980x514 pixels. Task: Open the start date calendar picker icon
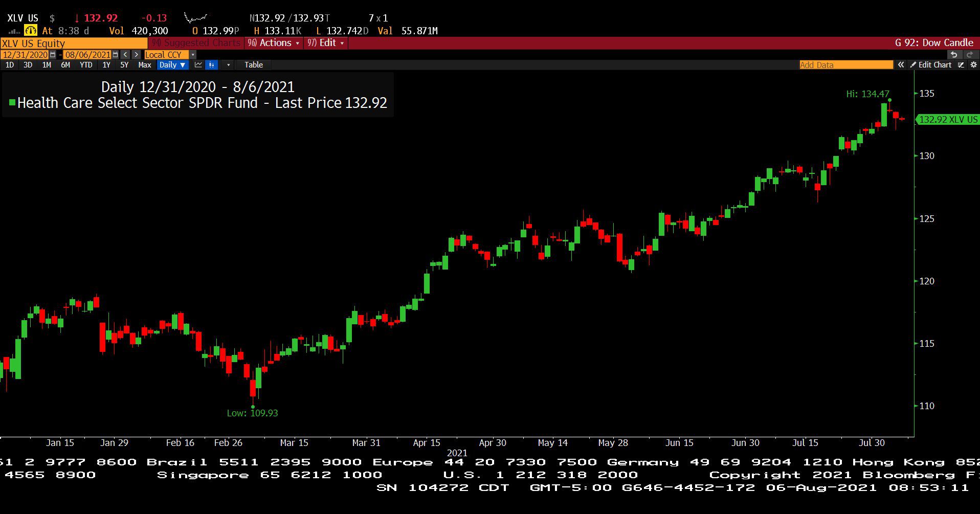click(x=53, y=54)
